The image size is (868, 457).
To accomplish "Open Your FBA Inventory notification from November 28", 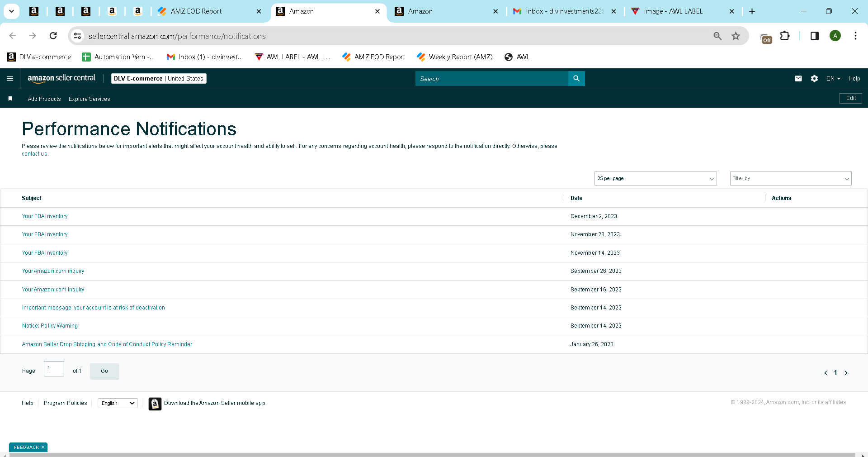I will coord(45,234).
